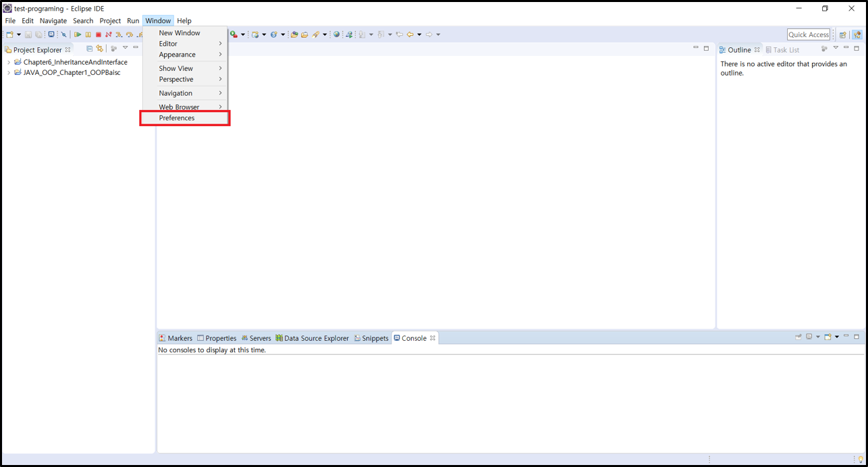Open Project Explorer View Menu triangle
This screenshot has width=868, height=467.
[x=125, y=48]
